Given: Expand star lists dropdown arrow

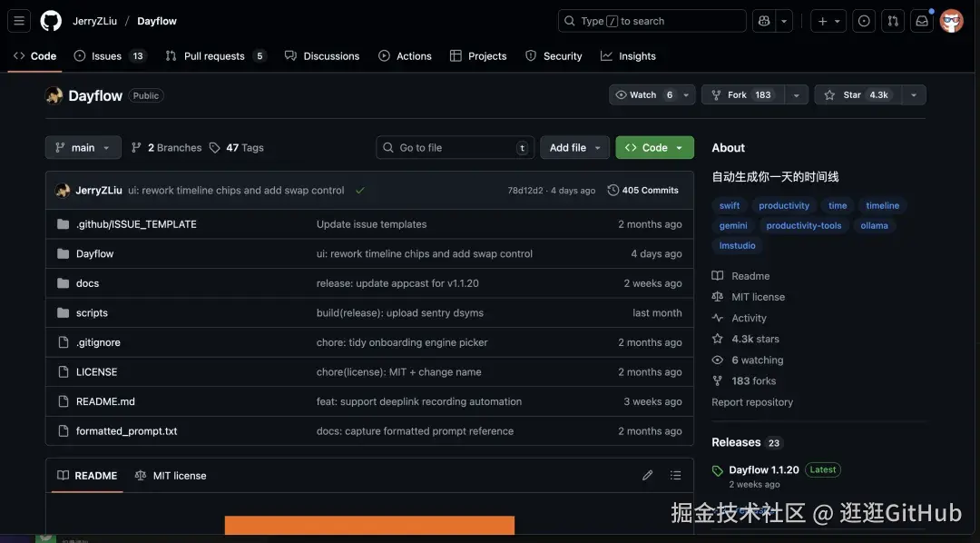Looking at the screenshot, I should [914, 95].
